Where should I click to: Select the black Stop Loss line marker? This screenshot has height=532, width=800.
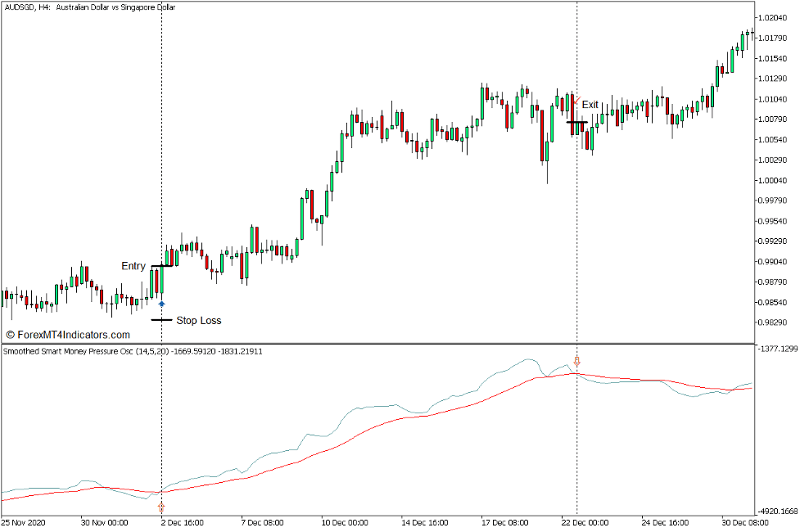tap(161, 320)
